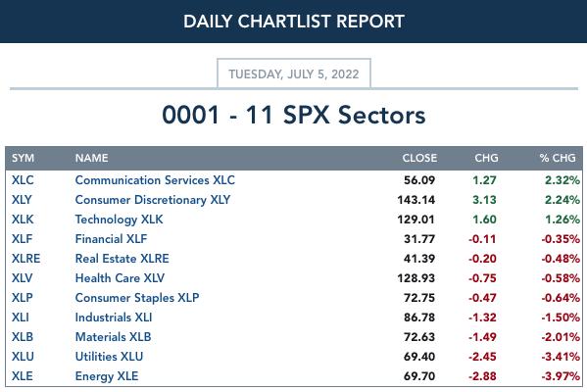This screenshot has width=587, height=392.
Task: Select the Technology XLK link
Action: click(119, 220)
